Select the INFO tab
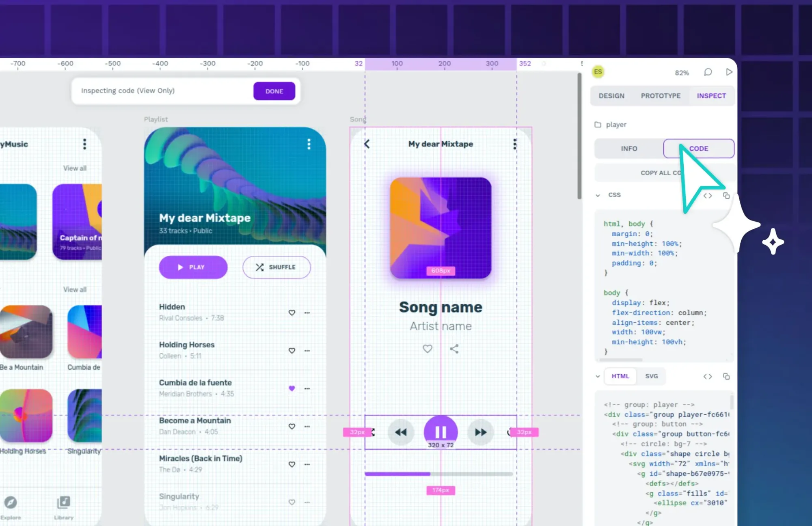 pyautogui.click(x=629, y=149)
